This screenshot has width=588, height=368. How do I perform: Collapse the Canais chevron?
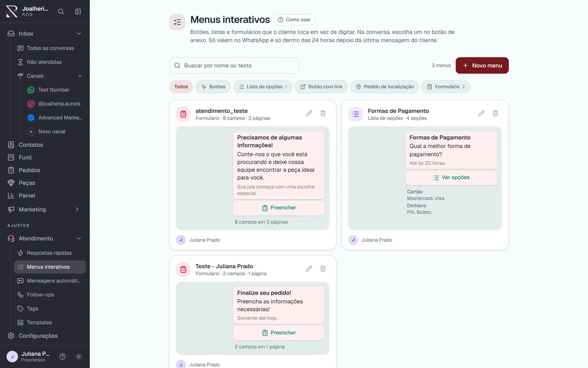[80, 76]
